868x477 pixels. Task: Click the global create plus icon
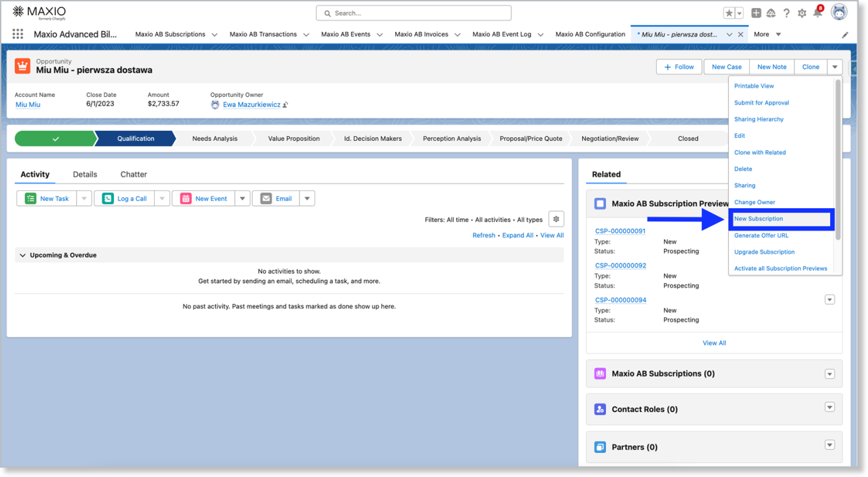(x=756, y=13)
